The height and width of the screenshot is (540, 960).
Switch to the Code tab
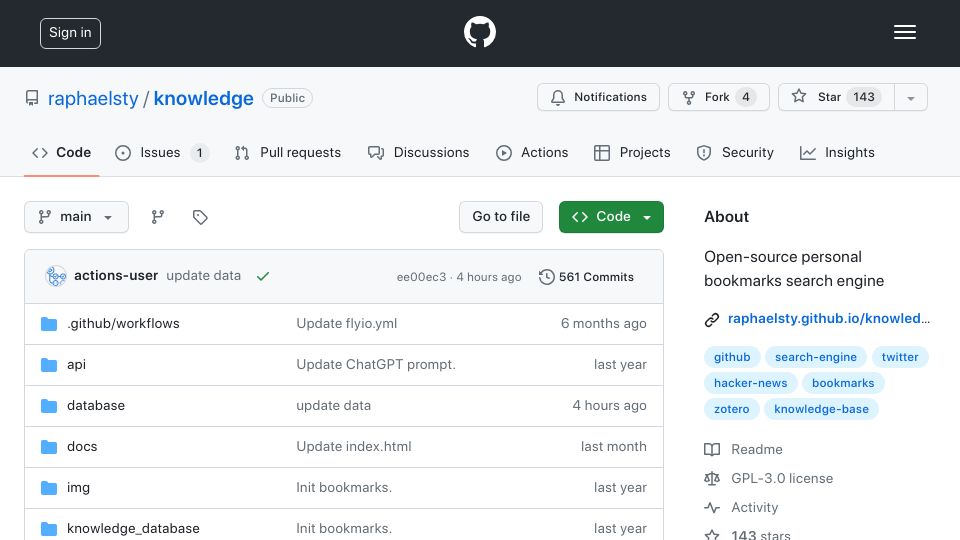click(61, 152)
